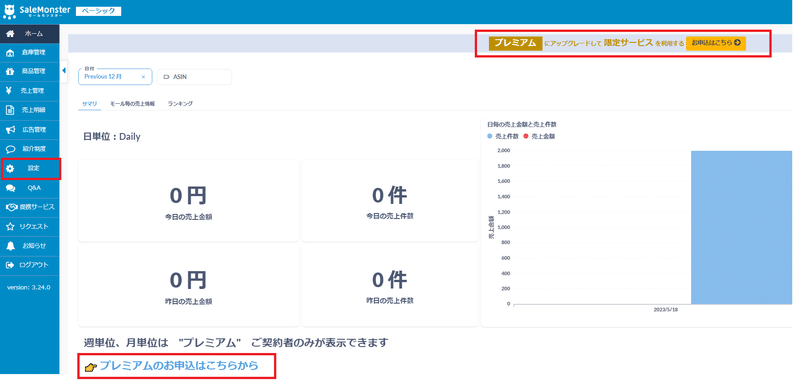Click the 2023/5/18 chart axis label
Screen dimensions: 800x384
(667, 310)
